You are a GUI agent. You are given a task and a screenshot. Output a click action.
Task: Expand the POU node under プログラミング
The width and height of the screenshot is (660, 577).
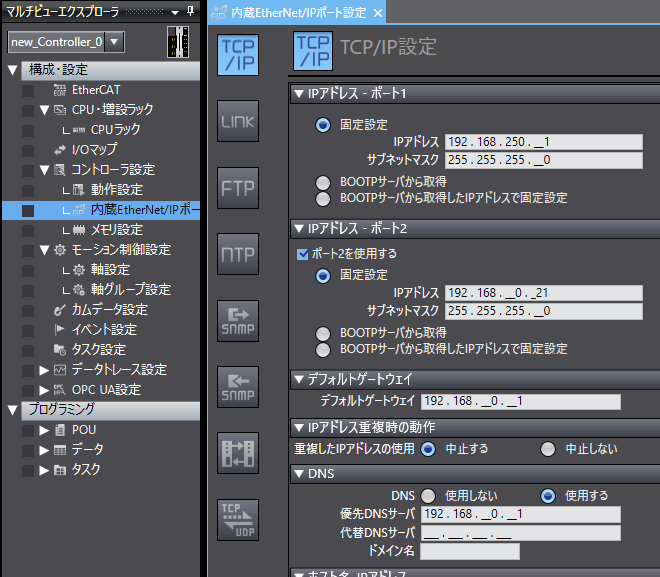click(44, 430)
